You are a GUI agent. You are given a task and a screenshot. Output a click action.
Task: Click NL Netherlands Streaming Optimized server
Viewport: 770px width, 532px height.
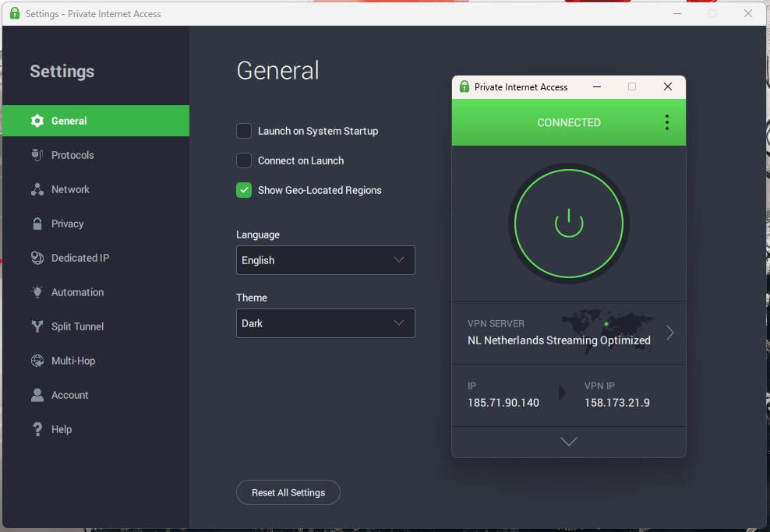559,340
